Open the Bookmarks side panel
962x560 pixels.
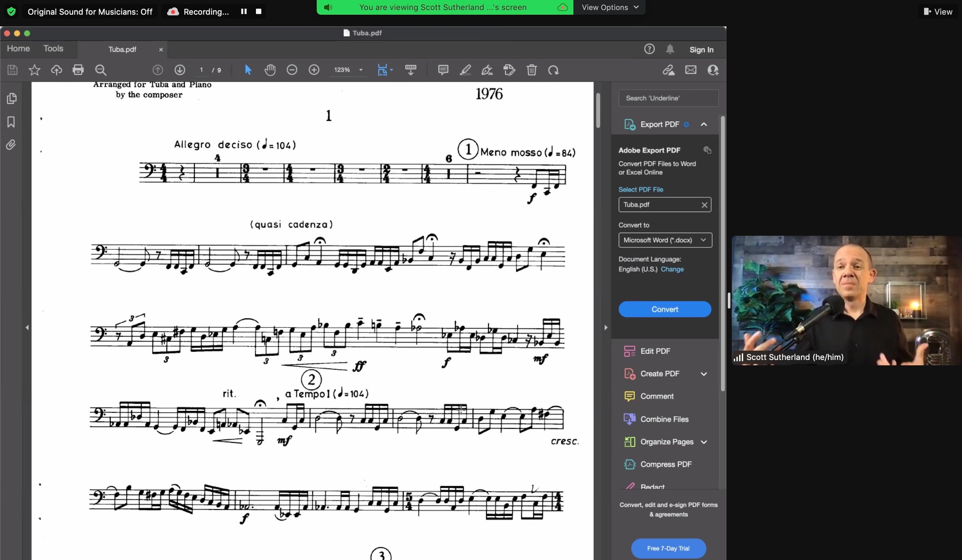11,122
